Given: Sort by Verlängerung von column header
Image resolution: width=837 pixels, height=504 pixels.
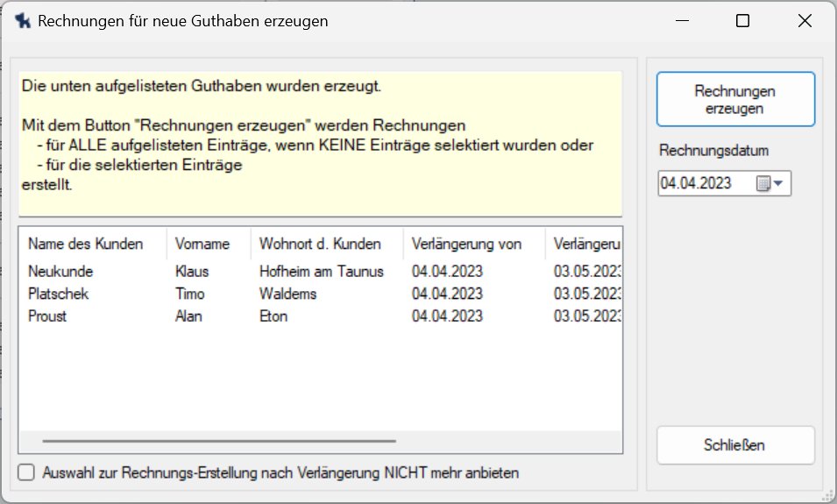Looking at the screenshot, I should click(x=466, y=244).
